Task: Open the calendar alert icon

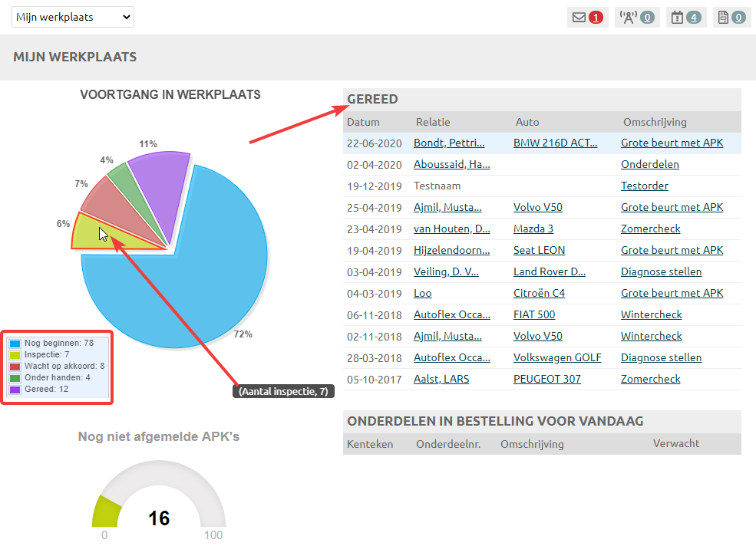Action: click(677, 18)
